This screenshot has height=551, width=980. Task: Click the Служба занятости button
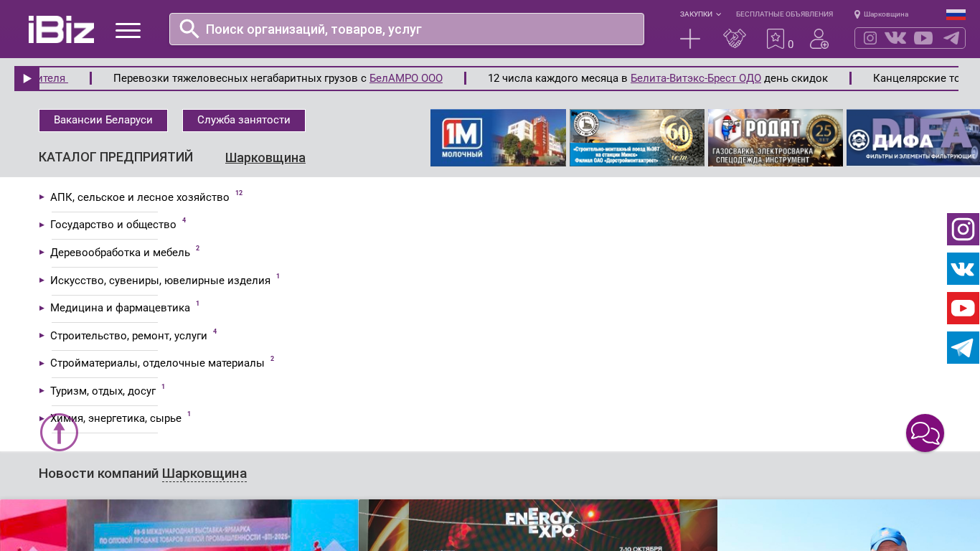pyautogui.click(x=244, y=121)
